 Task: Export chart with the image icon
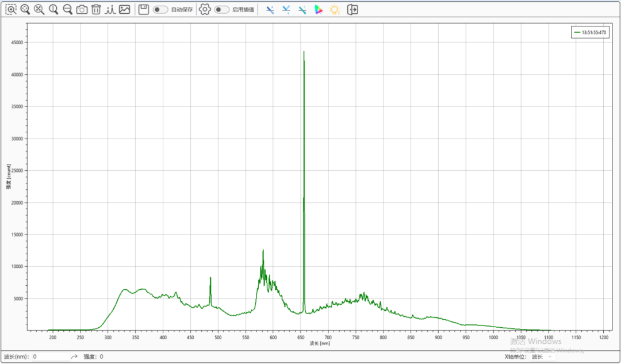(x=124, y=9)
